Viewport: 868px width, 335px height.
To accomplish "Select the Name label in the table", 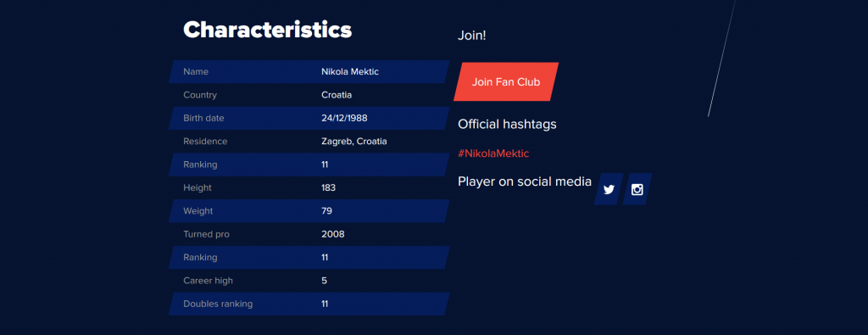I will pyautogui.click(x=196, y=72).
